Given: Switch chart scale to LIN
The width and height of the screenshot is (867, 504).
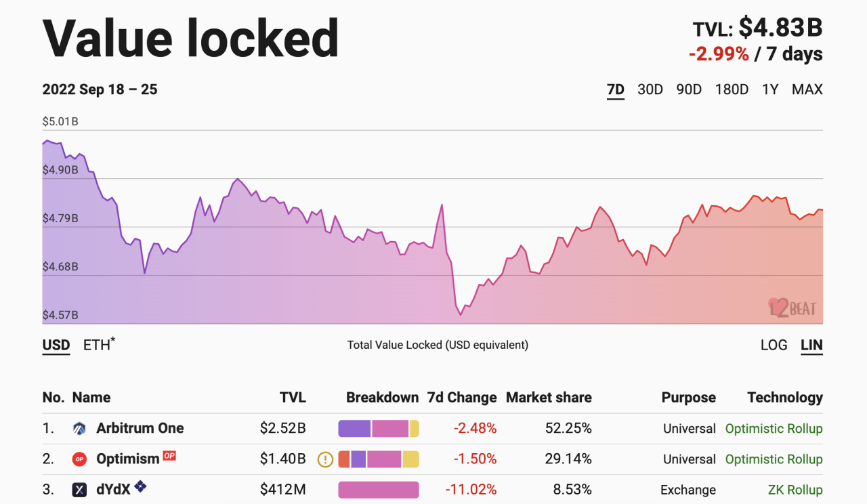Looking at the screenshot, I should [x=811, y=345].
